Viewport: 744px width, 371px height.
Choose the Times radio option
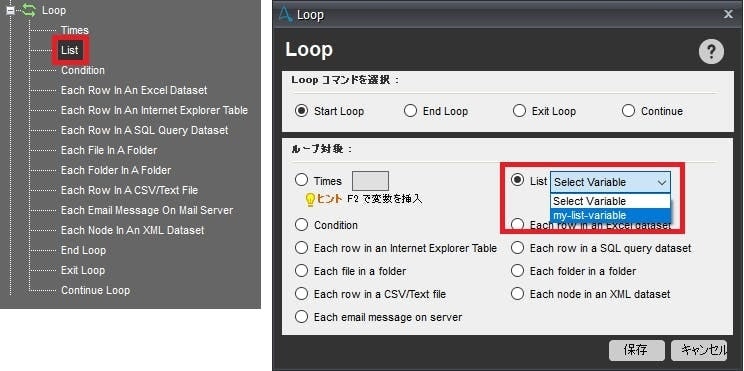click(301, 180)
